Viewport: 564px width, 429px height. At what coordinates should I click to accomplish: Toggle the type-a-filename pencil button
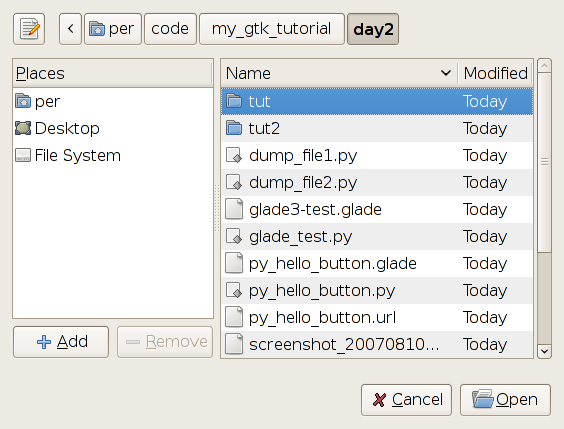point(29,29)
